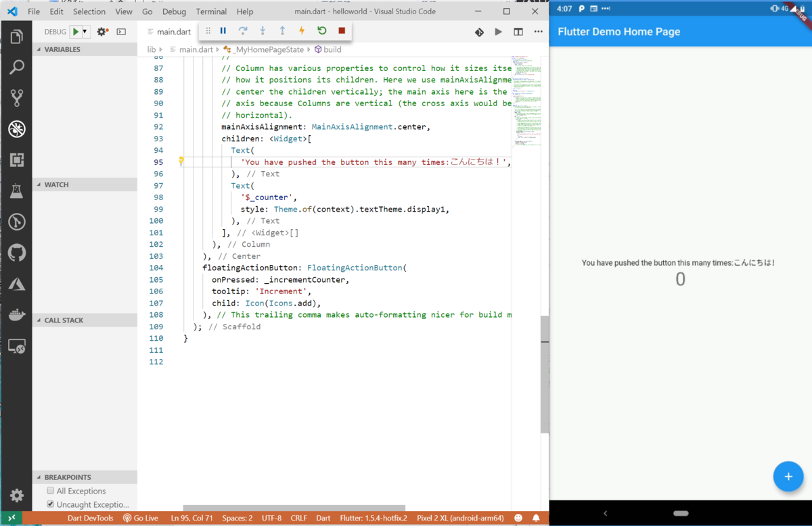Step Into in the debug toolbar
The height and width of the screenshot is (526, 812).
point(263,30)
